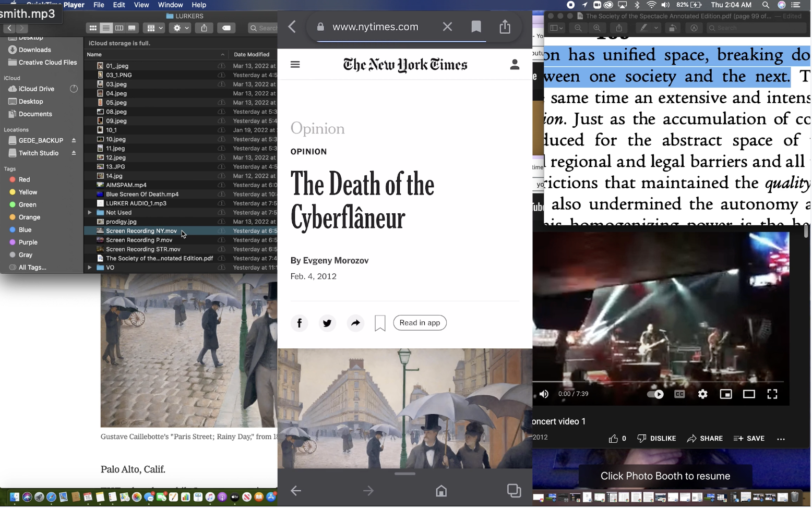Select the Red tag
Image resolution: width=812 pixels, height=509 pixels.
[24, 179]
